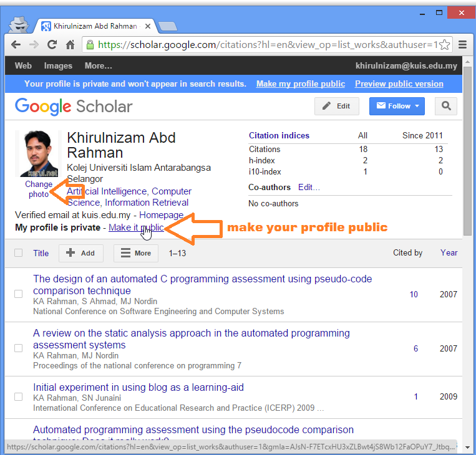Sort articles by the Year column header
This screenshot has width=476, height=455.
[449, 252]
